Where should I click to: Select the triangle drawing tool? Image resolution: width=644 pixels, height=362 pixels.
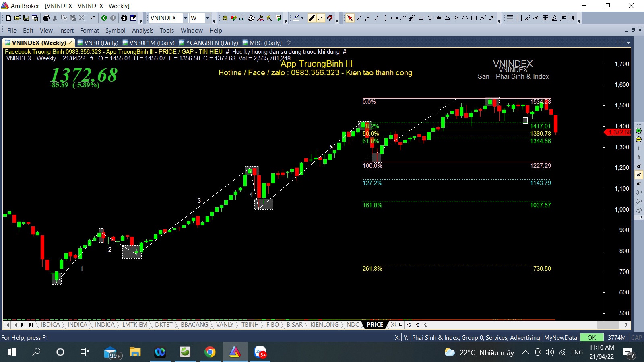(x=448, y=18)
